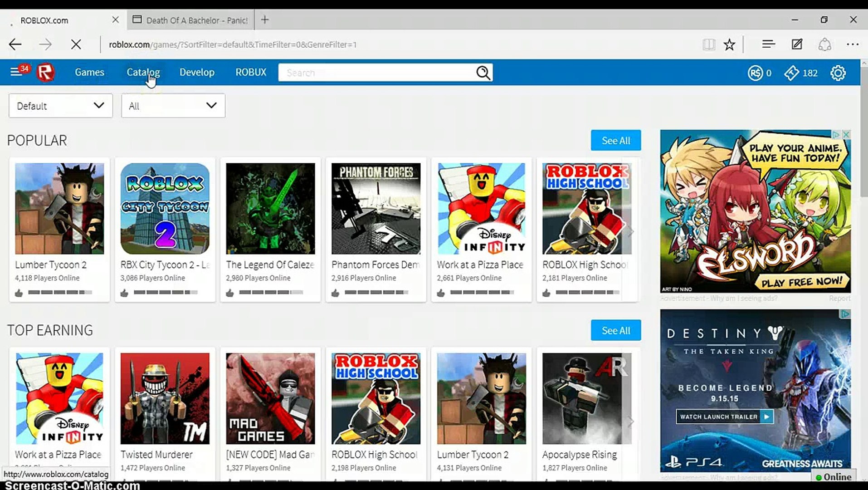The height and width of the screenshot is (490, 868).
Task: Click the Search input field
Action: 376,73
